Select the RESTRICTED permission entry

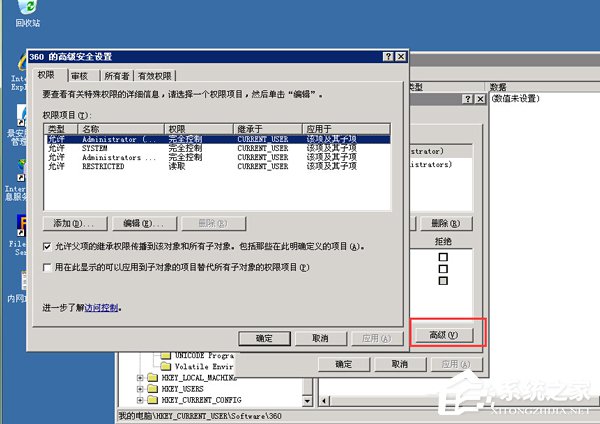(x=104, y=167)
